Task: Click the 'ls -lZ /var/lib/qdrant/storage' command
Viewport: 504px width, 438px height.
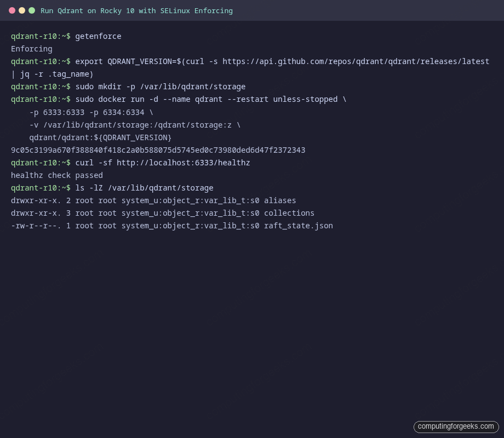Action: (144, 188)
